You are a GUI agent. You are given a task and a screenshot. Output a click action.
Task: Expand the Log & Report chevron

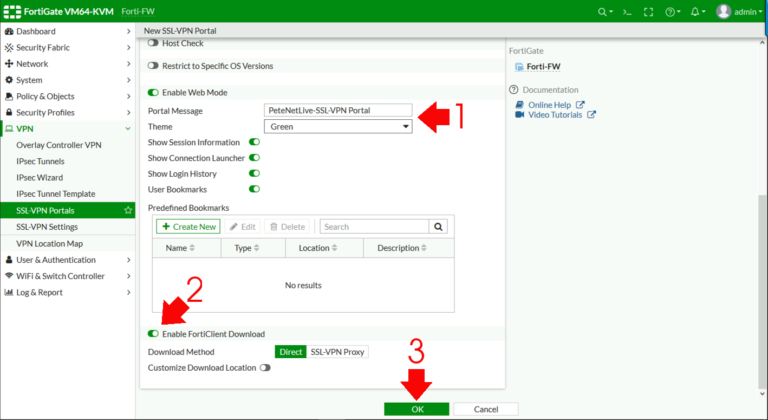click(x=128, y=292)
